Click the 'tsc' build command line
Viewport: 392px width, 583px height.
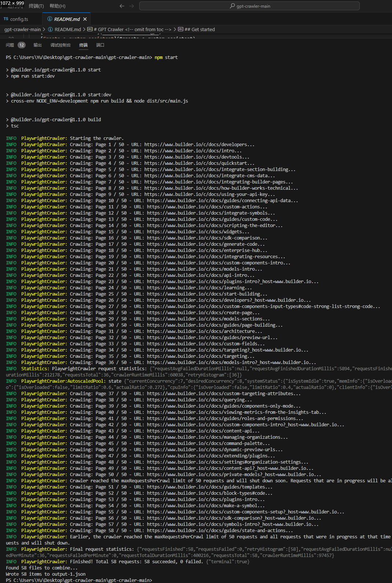[12, 126]
